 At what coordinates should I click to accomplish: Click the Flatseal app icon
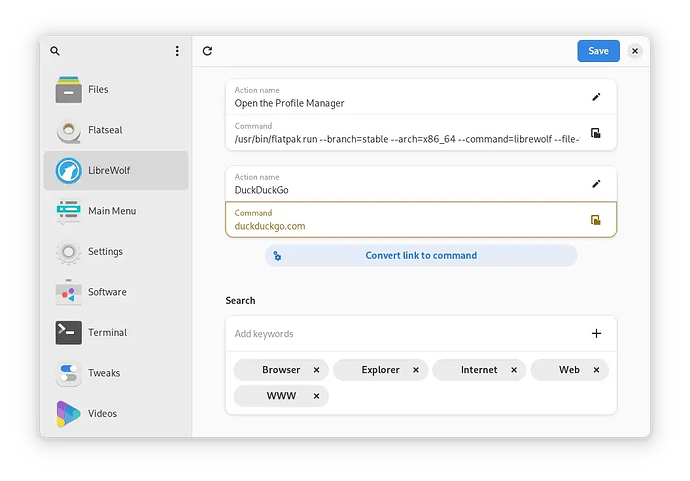tap(68, 131)
